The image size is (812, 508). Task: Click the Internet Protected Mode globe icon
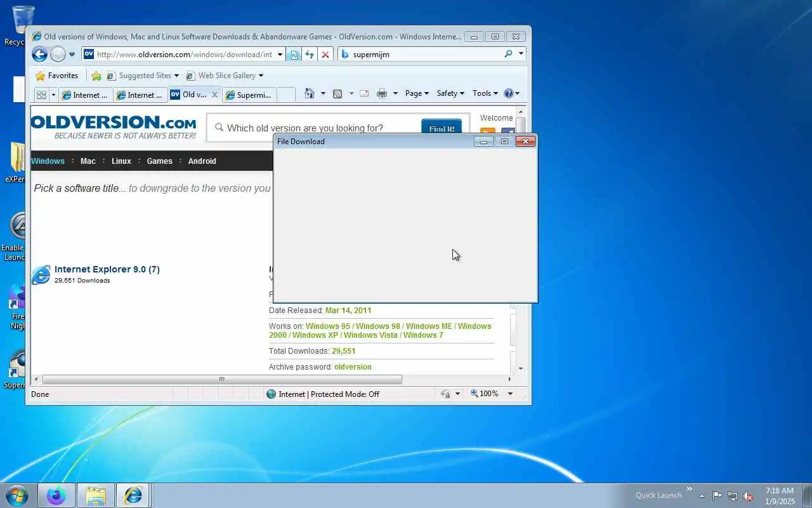tap(272, 394)
